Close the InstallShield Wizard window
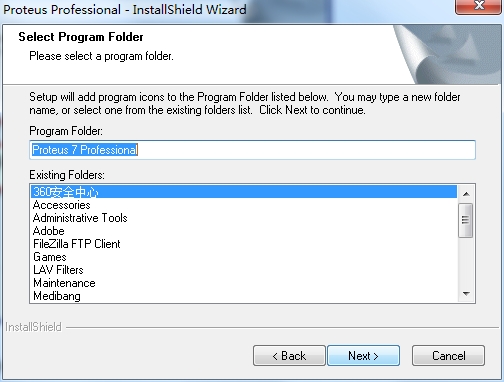The height and width of the screenshot is (382, 504). (479, 6)
